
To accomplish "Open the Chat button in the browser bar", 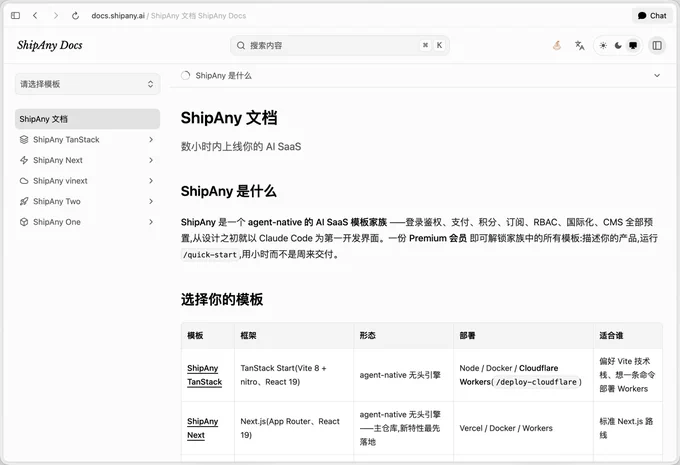I will pos(652,16).
